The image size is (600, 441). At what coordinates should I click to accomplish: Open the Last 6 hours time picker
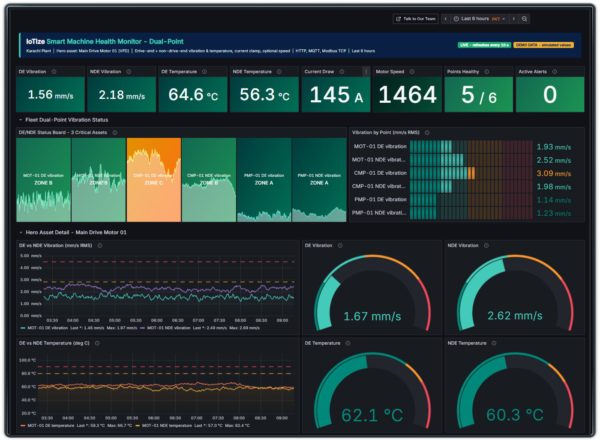click(479, 19)
